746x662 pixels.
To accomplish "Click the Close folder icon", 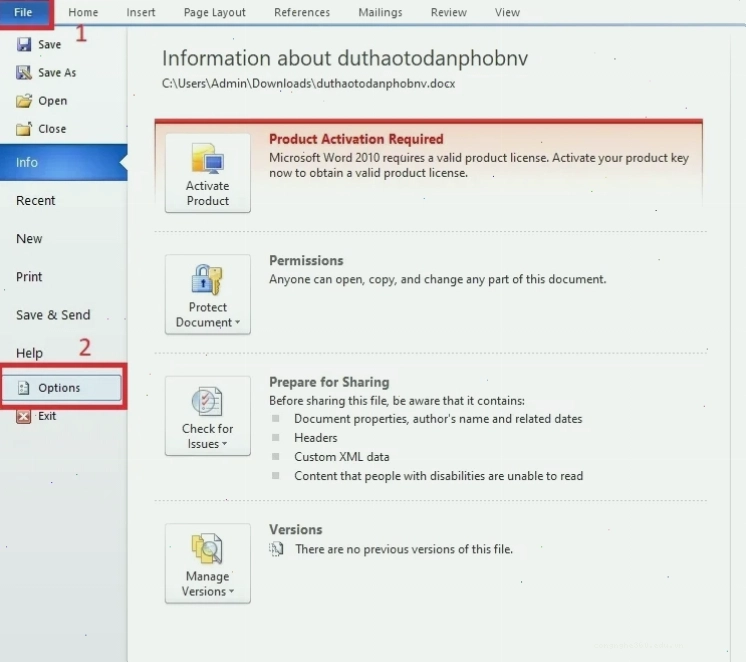I will 24,128.
